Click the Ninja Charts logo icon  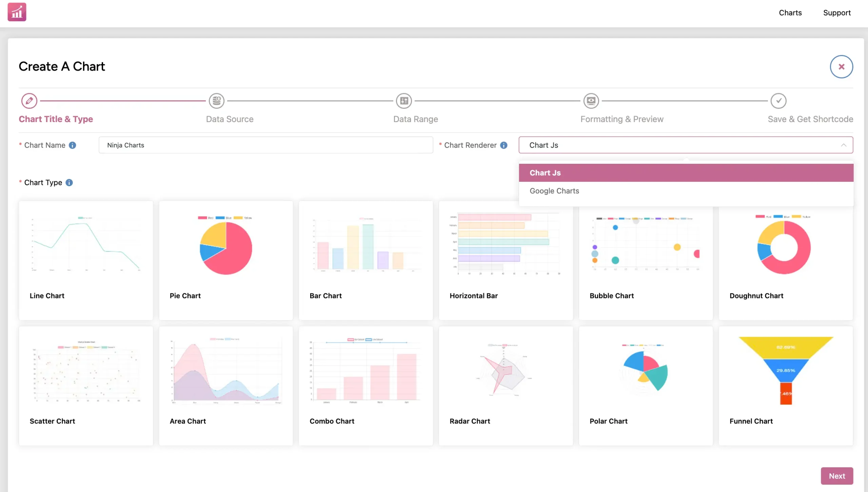(17, 12)
